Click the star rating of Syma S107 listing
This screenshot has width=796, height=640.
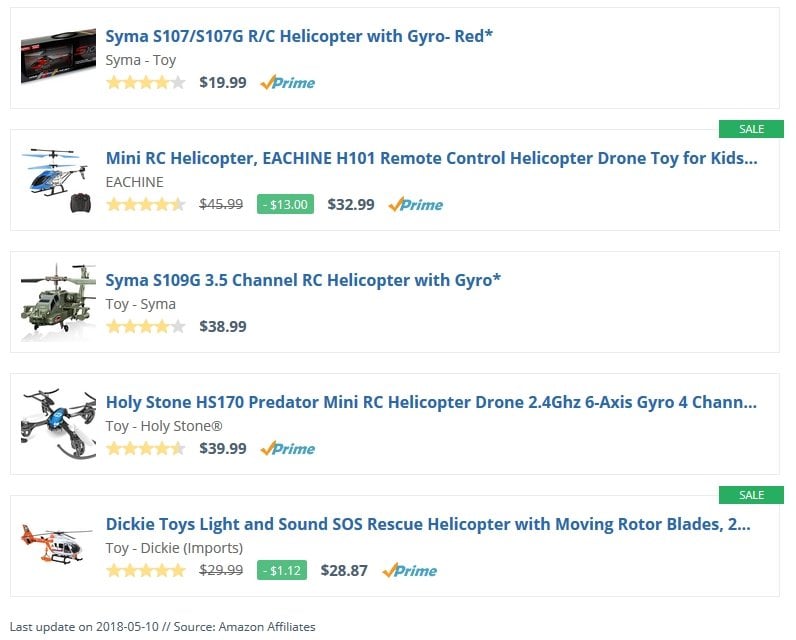[x=146, y=82]
